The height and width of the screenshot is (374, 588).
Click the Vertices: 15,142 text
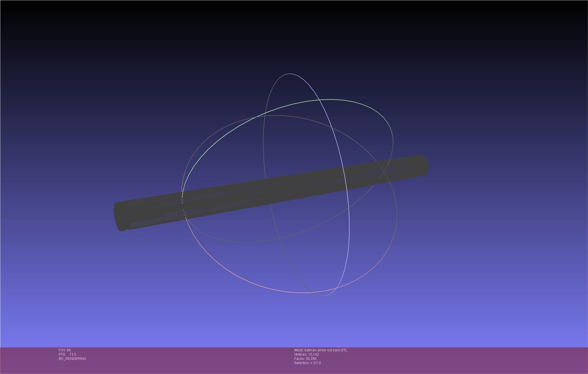click(x=306, y=354)
